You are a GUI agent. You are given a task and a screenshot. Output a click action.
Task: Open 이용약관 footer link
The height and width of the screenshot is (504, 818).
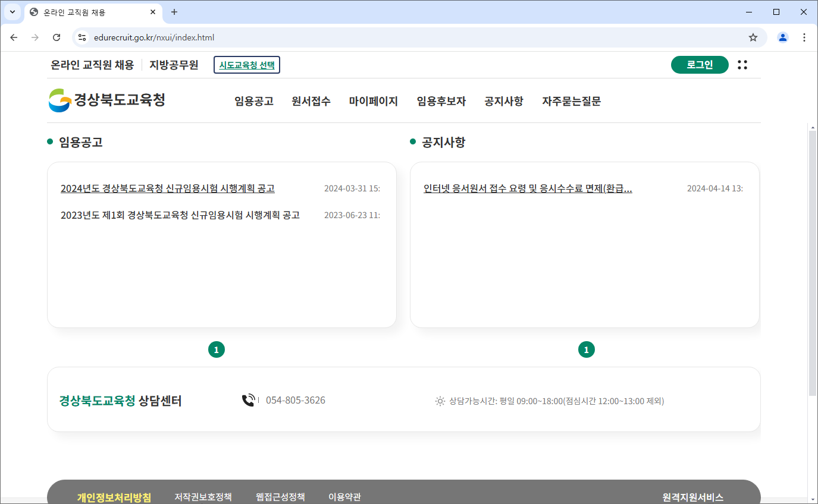344,497
